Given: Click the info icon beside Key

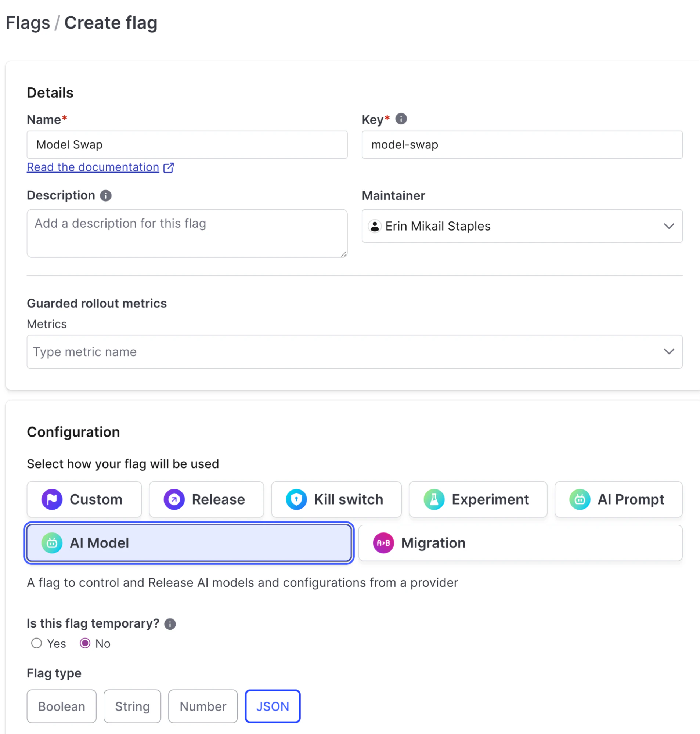Looking at the screenshot, I should pos(401,119).
